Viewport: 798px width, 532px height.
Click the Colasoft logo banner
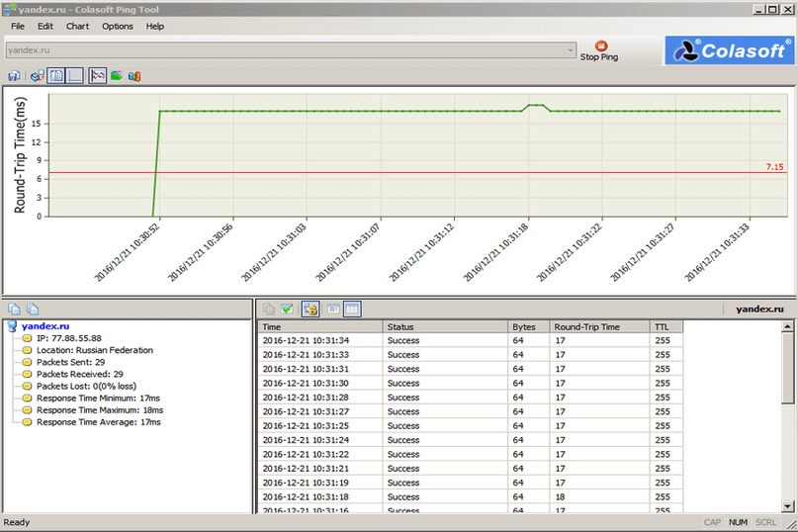(x=729, y=50)
